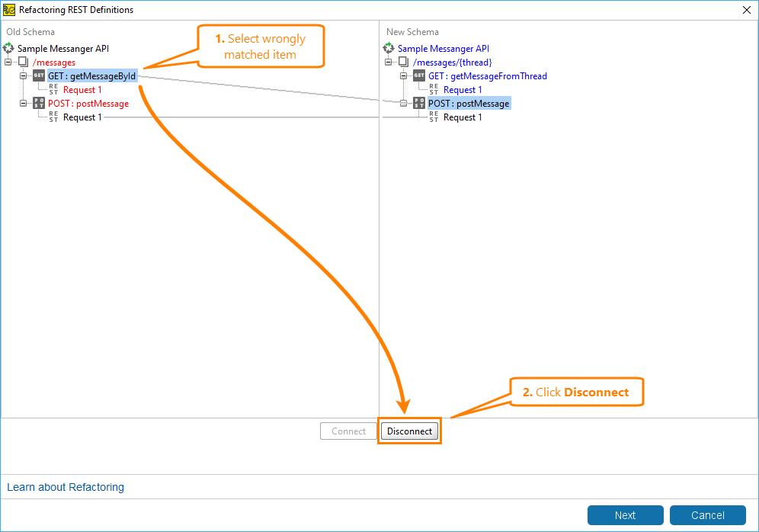759x532 pixels.
Task: Click the /messages resource icon in Old Schema
Action: pyautogui.click(x=23, y=62)
